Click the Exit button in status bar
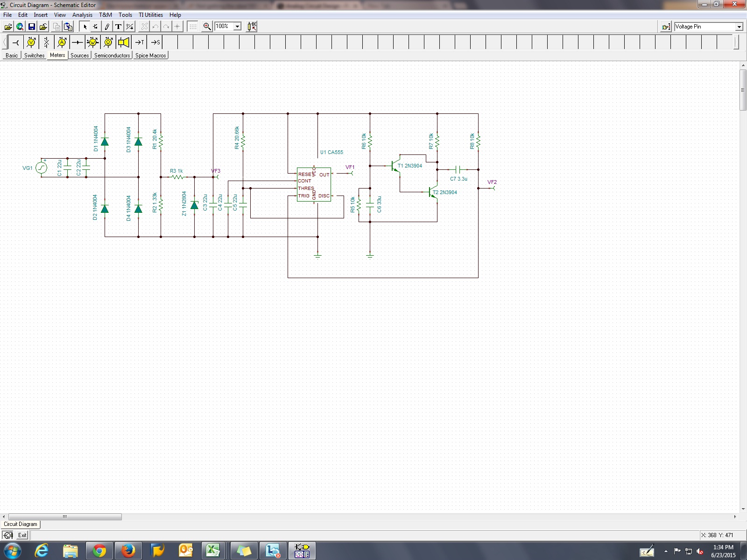Image resolution: width=747 pixels, height=560 pixels. click(x=22, y=535)
